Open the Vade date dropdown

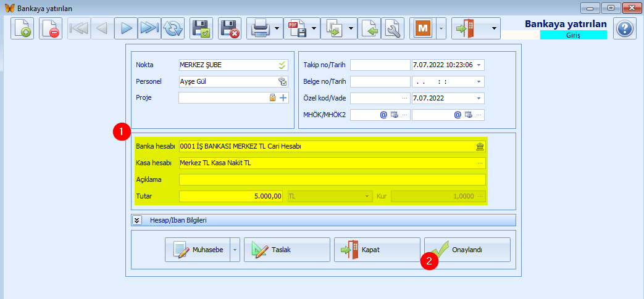(x=479, y=98)
